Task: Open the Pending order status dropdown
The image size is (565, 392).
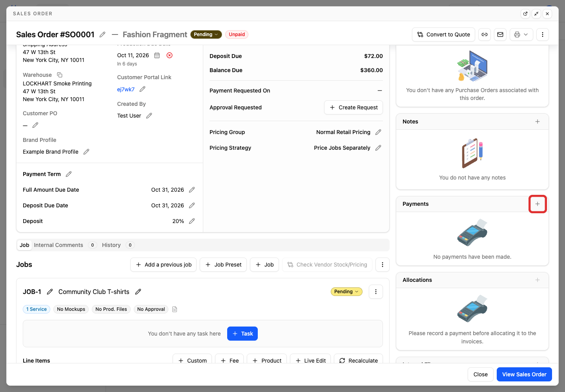Action: pyautogui.click(x=206, y=34)
